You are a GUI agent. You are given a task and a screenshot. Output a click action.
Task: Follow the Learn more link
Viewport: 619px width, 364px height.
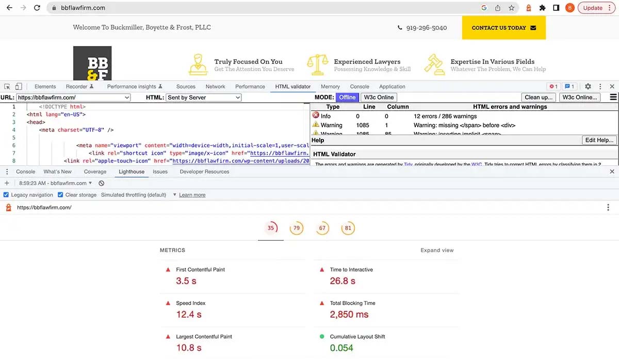tap(192, 195)
